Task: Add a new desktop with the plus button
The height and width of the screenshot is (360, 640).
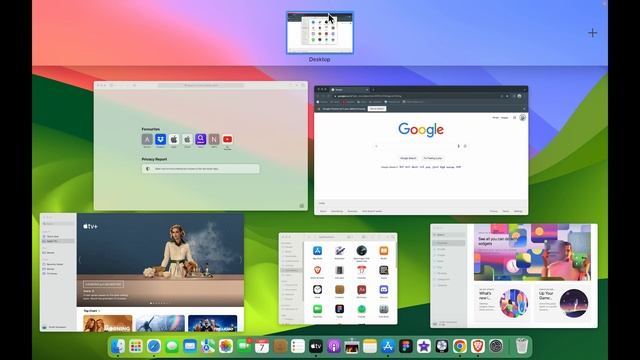Action: 593,33
